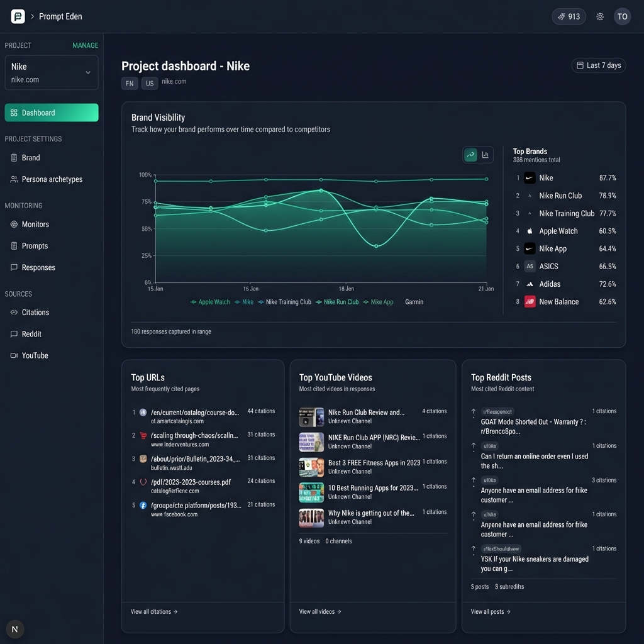
Task: Click the Brand icon under Project Settings
Action: click(13, 157)
